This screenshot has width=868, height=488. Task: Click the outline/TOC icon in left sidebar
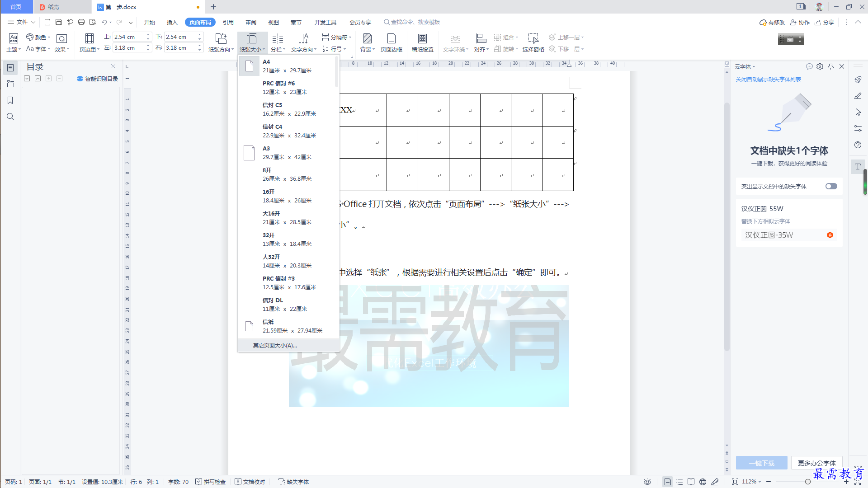pyautogui.click(x=10, y=68)
